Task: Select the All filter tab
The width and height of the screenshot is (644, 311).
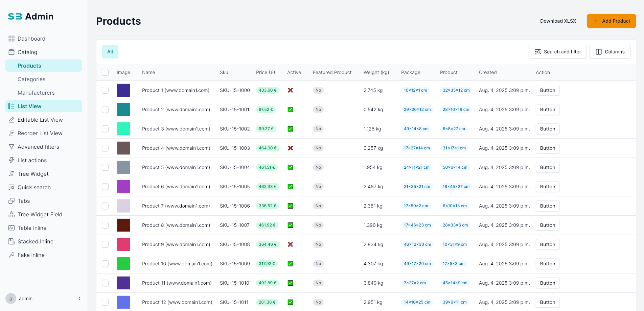Action: [x=110, y=52]
